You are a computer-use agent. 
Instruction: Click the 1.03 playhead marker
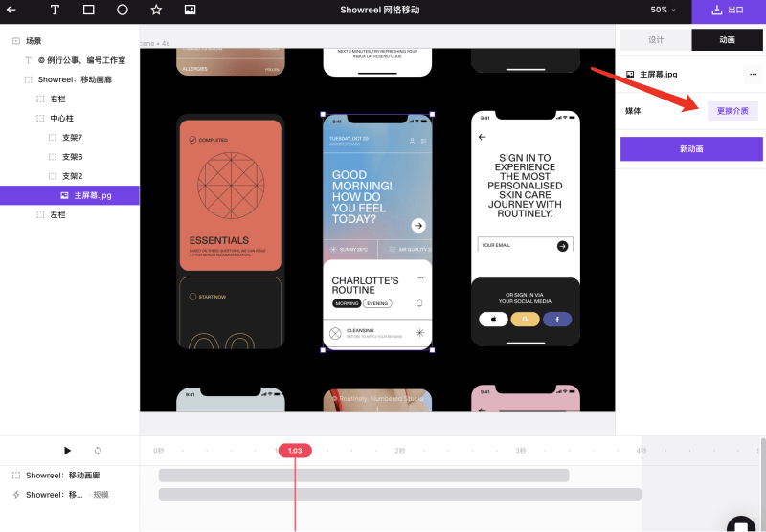(x=295, y=451)
